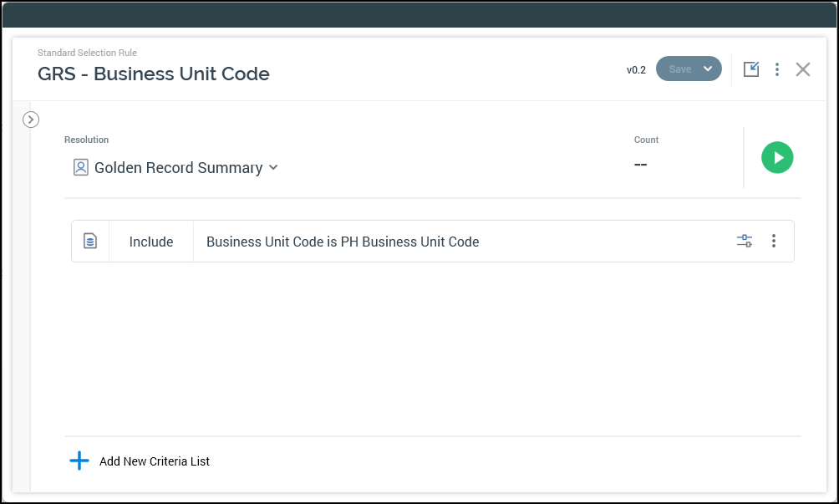The image size is (839, 504).
Task: Open the criteria settings sliders icon
Action: (x=745, y=242)
